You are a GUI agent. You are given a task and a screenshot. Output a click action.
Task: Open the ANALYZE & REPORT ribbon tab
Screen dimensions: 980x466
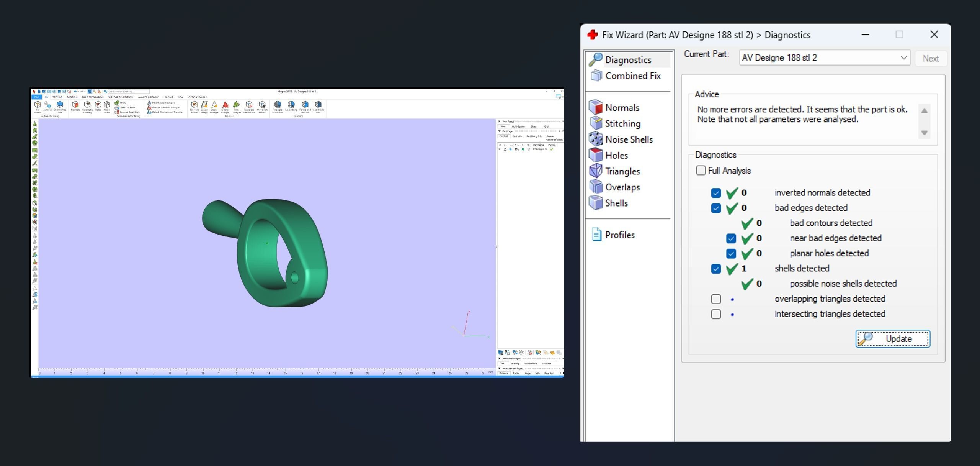pyautogui.click(x=149, y=97)
